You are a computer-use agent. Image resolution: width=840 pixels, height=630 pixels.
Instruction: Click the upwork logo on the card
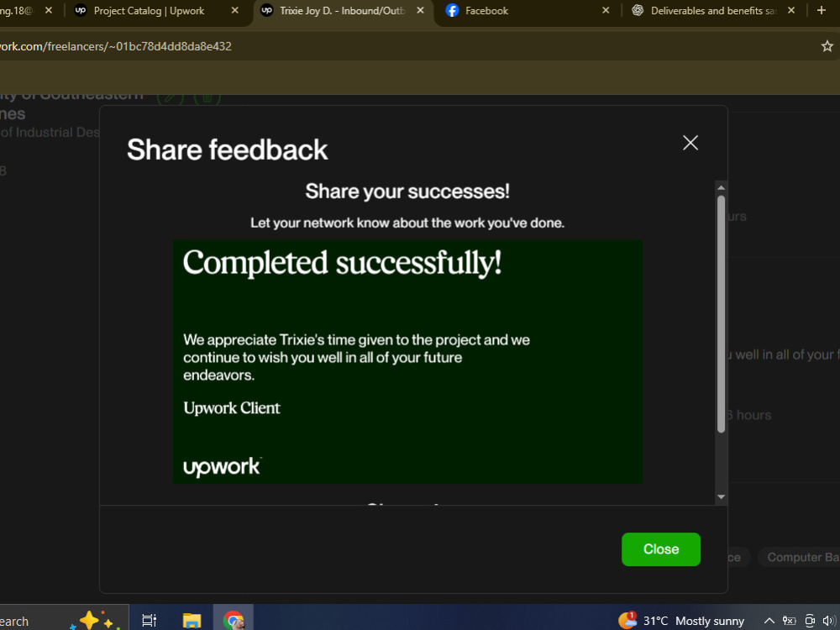coord(222,466)
